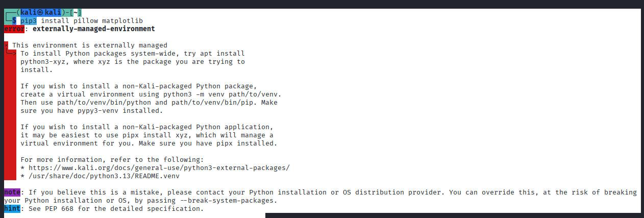Click the word pillow in command

86,20
